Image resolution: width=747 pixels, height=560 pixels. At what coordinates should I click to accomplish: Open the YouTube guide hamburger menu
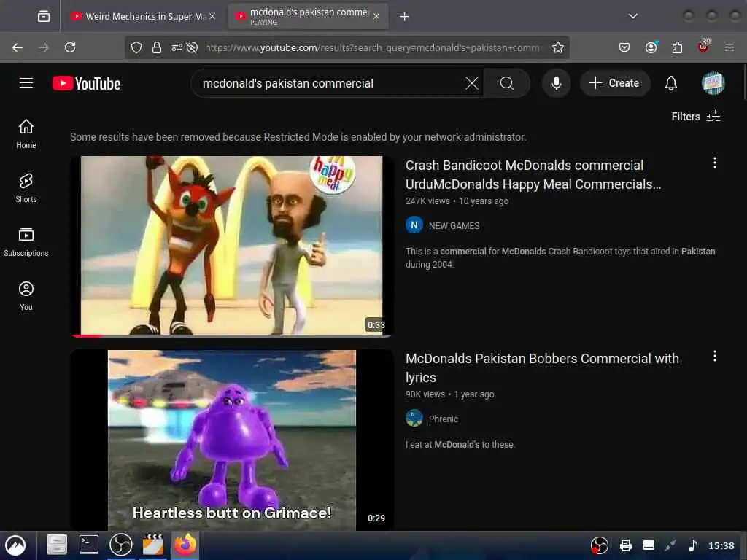(26, 83)
